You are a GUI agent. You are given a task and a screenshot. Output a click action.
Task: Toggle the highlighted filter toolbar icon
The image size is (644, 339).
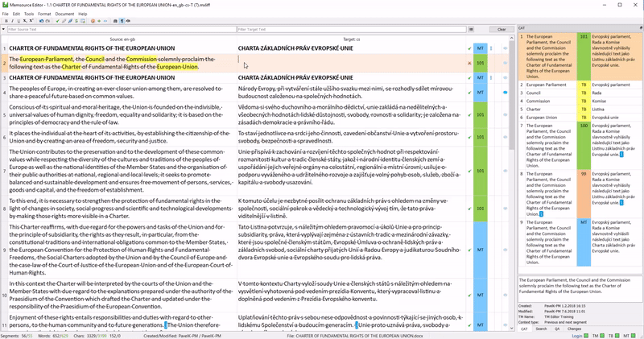tap(122, 21)
